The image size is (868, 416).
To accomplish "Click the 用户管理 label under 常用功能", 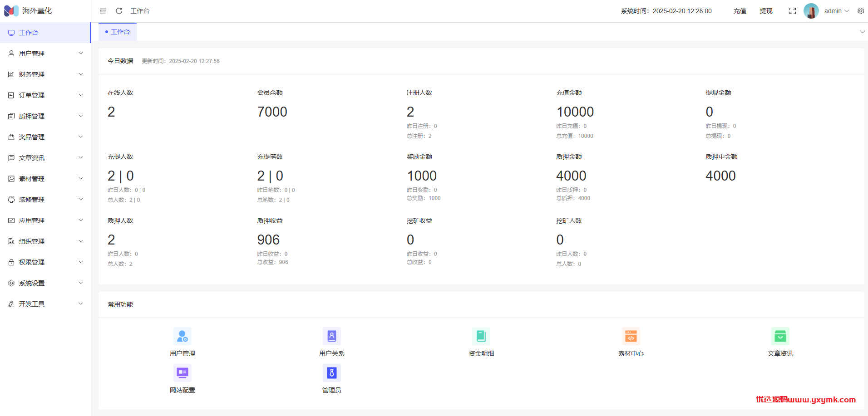I will [x=182, y=353].
